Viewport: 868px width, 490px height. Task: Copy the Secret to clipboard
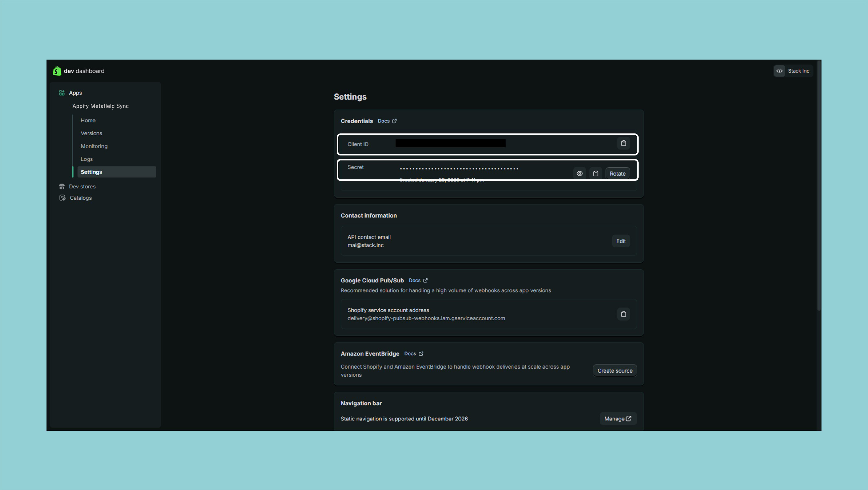(596, 174)
